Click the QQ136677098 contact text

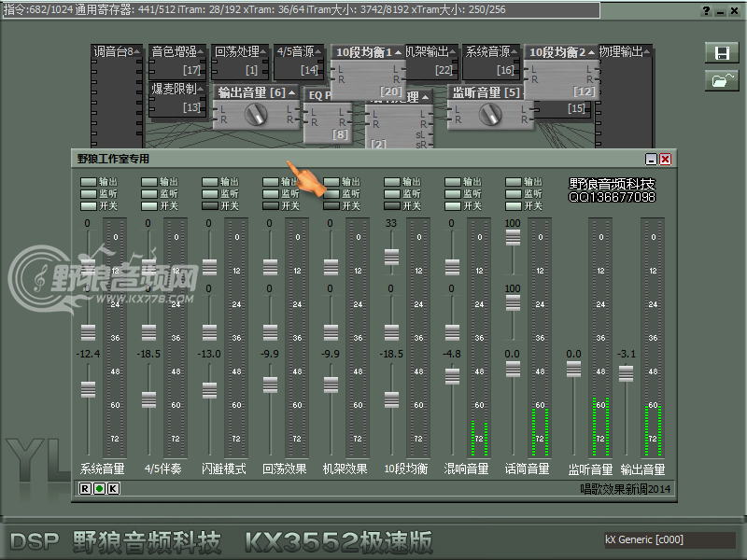click(x=613, y=197)
